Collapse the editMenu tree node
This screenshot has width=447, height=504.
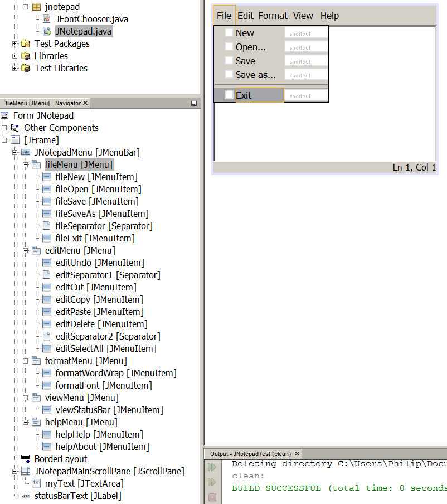(26, 251)
